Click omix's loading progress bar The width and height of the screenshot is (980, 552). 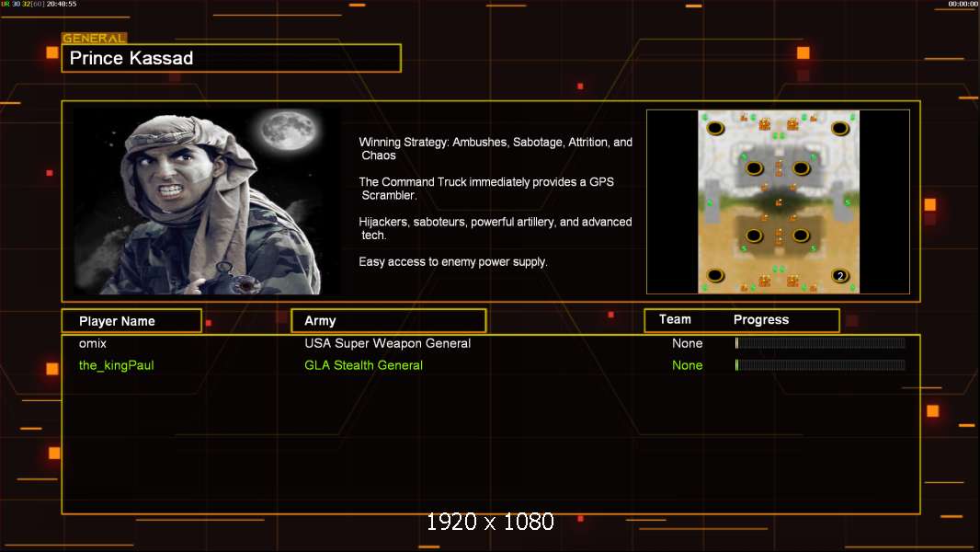(820, 342)
